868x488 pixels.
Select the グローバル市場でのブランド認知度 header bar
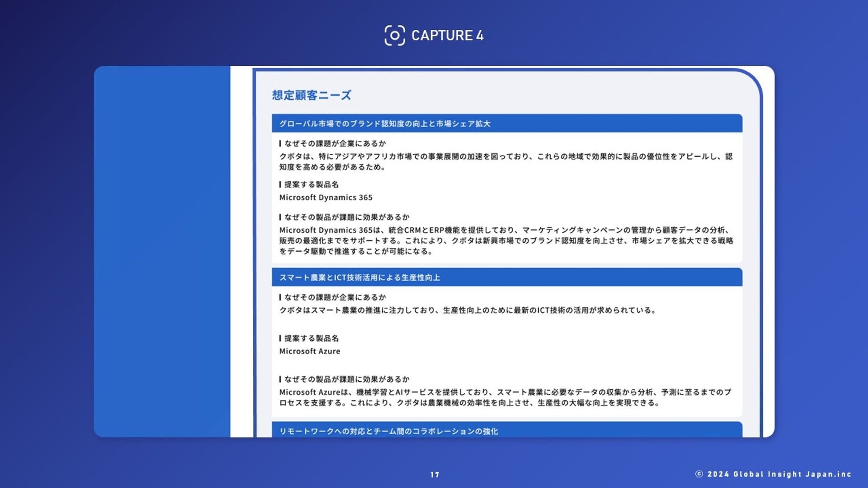point(507,124)
